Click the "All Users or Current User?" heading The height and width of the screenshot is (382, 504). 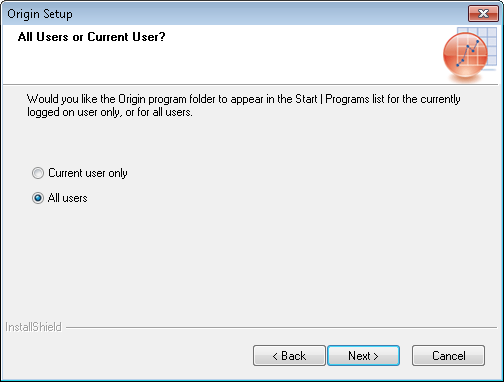click(x=91, y=37)
